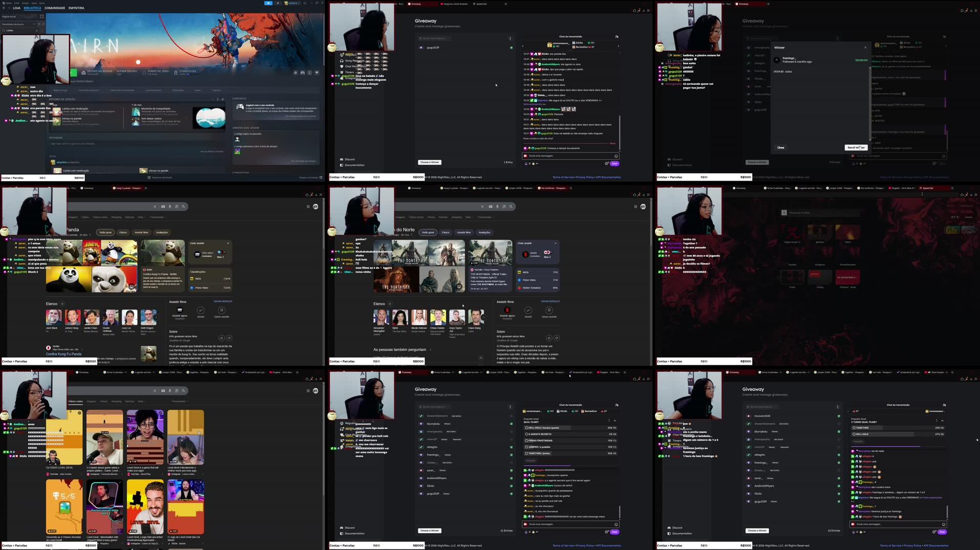Collapse the poll panel with its chevron
The image size is (980, 550).
pyautogui.click(x=615, y=421)
